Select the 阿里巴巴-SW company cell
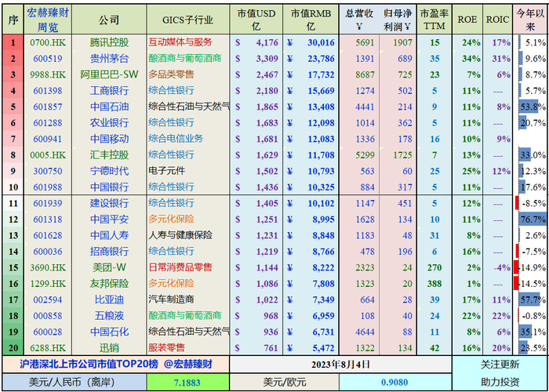This screenshot has height=392, width=549. (109, 75)
